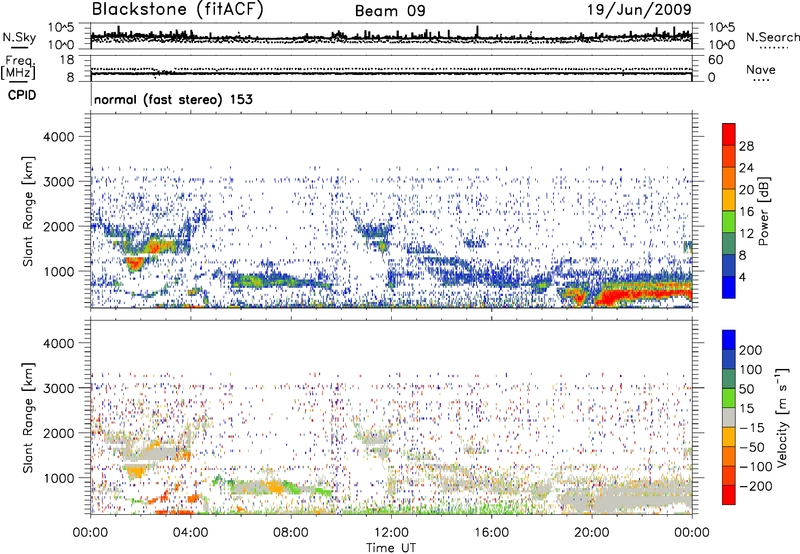Click the '08:00' time axis label

(x=291, y=533)
